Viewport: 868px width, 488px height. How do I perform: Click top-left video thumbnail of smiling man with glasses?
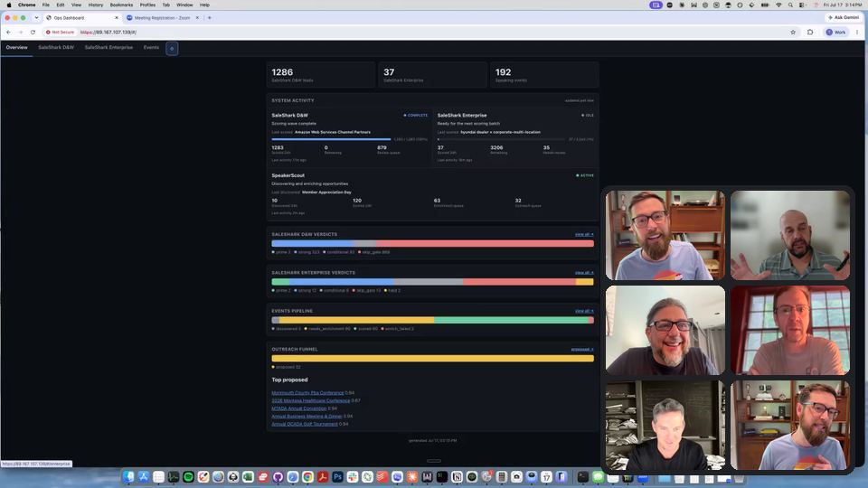coord(665,235)
